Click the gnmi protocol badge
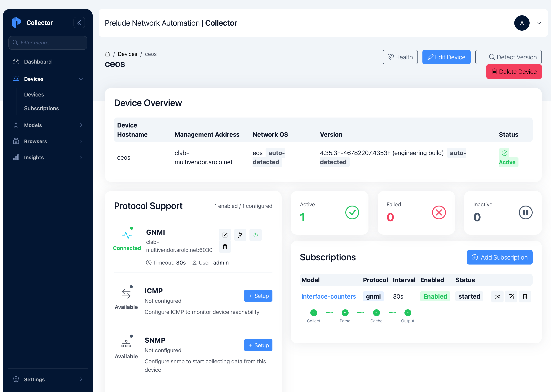551x392 pixels. pyautogui.click(x=373, y=296)
